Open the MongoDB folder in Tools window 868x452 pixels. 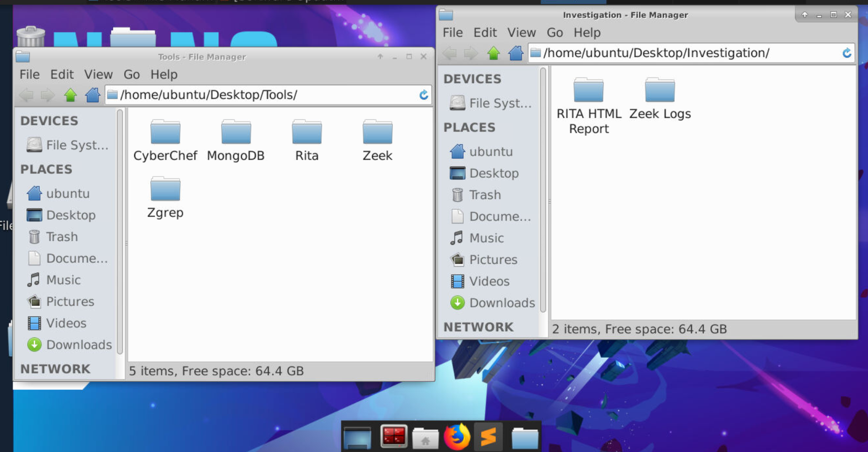(x=236, y=140)
